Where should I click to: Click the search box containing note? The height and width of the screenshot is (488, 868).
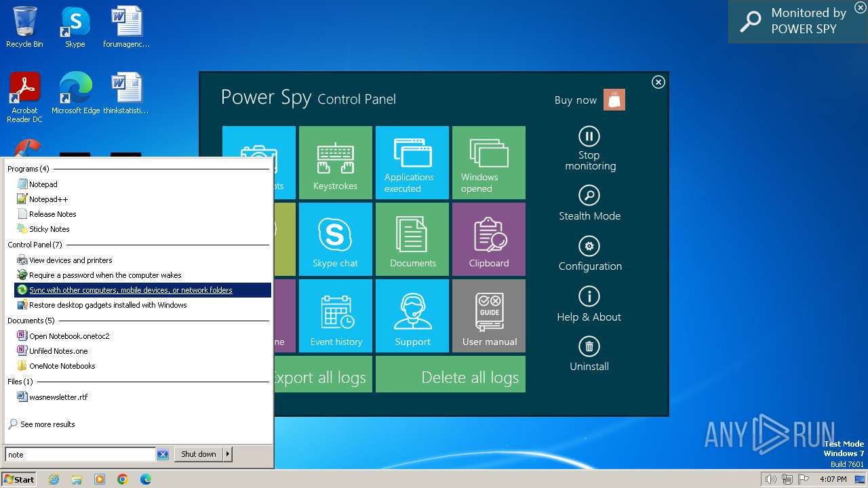pos(80,455)
